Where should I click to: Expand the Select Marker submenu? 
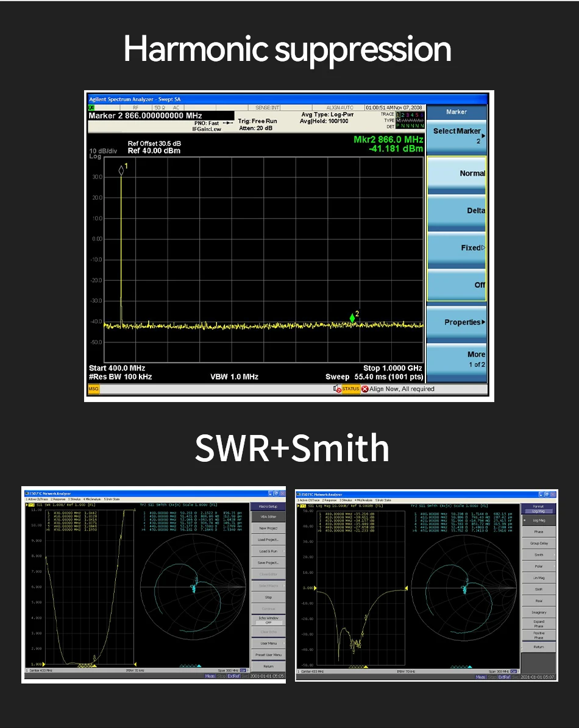pyautogui.click(x=456, y=135)
